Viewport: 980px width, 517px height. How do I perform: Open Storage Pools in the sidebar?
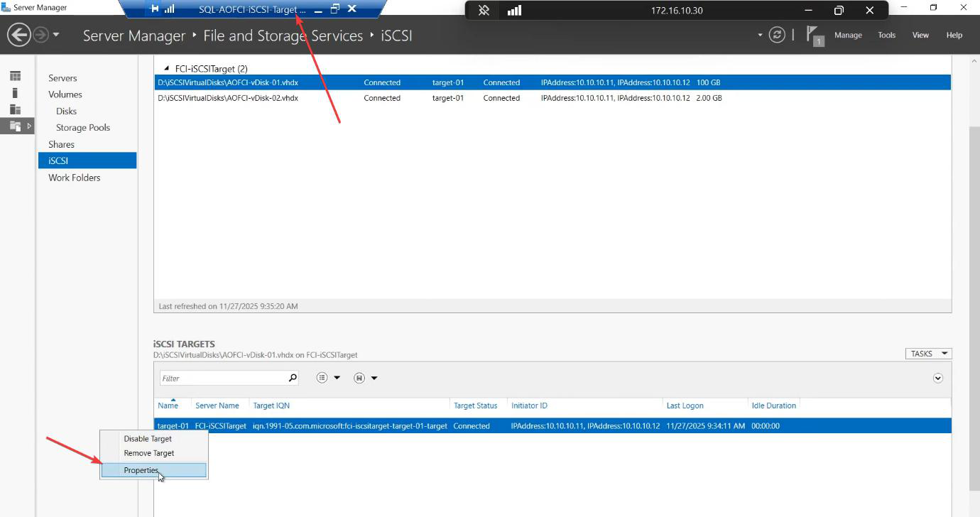[83, 128]
